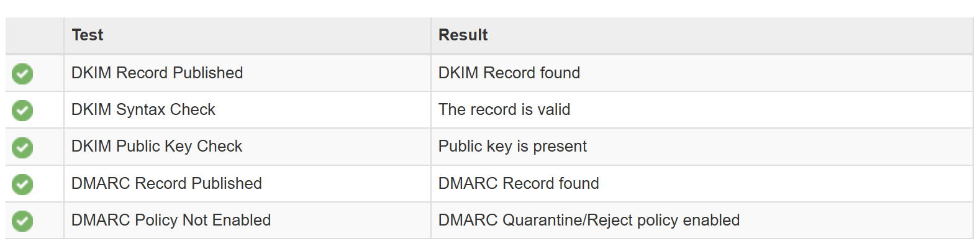The image size is (980, 251).
Task: Click green check icon for DMARC Record Published
Action: (22, 184)
